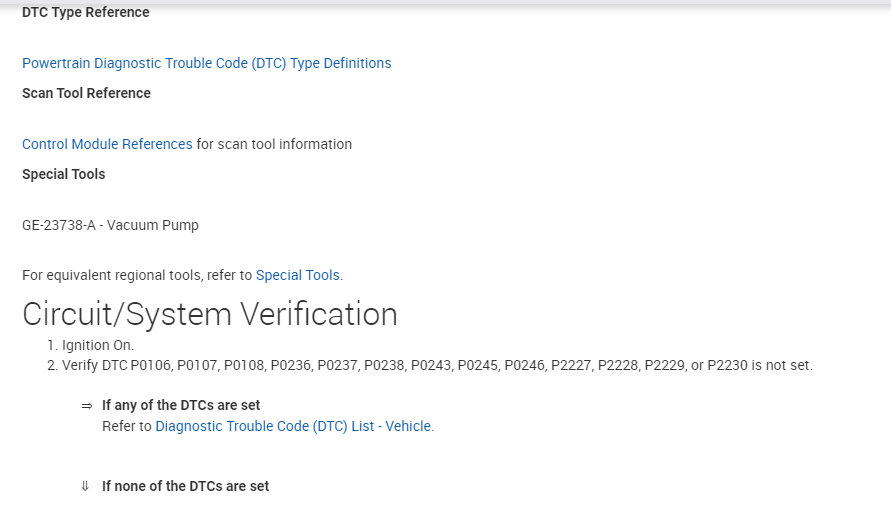Follow the blue Special Tools link
The image size is (891, 506).
point(298,275)
